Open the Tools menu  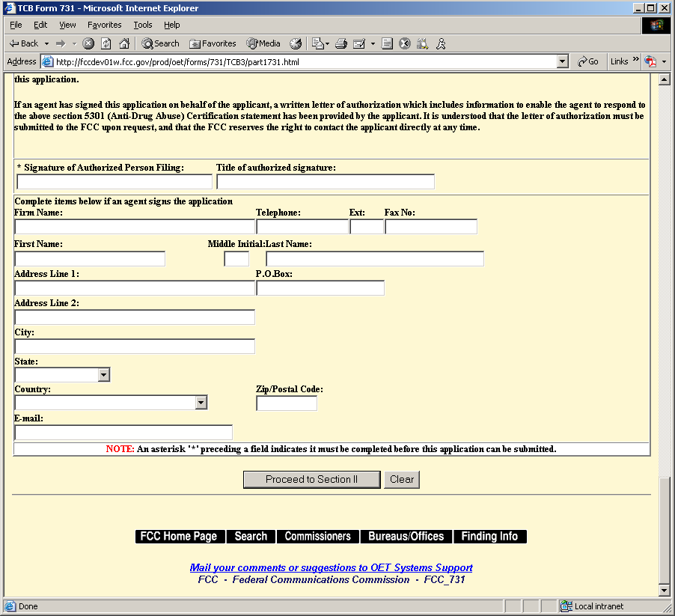point(143,25)
